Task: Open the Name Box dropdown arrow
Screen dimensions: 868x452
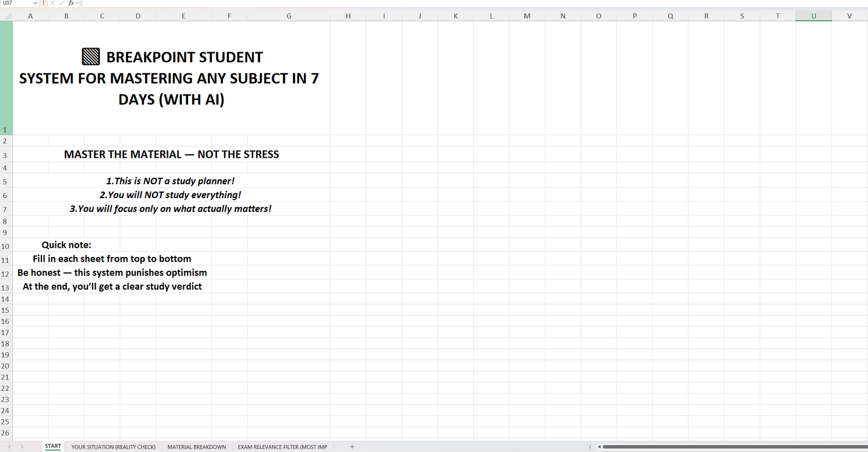Action: coord(35,3)
